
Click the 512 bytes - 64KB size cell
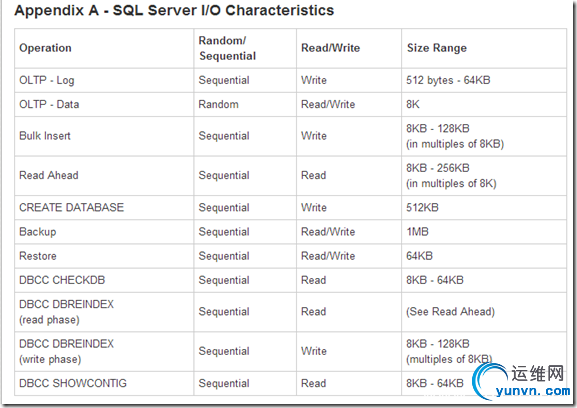(x=484, y=80)
